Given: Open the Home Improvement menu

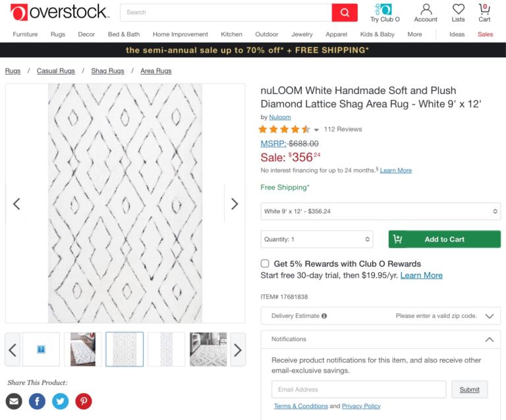Looking at the screenshot, I should coord(180,34).
